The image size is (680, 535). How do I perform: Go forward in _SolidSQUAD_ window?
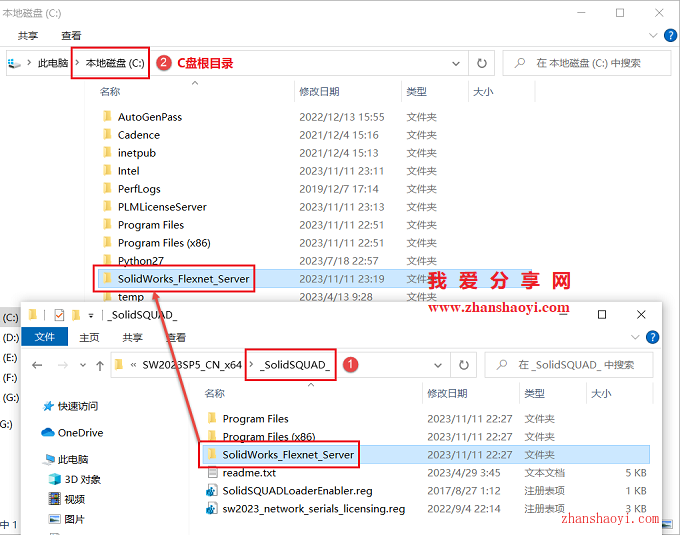click(63, 365)
